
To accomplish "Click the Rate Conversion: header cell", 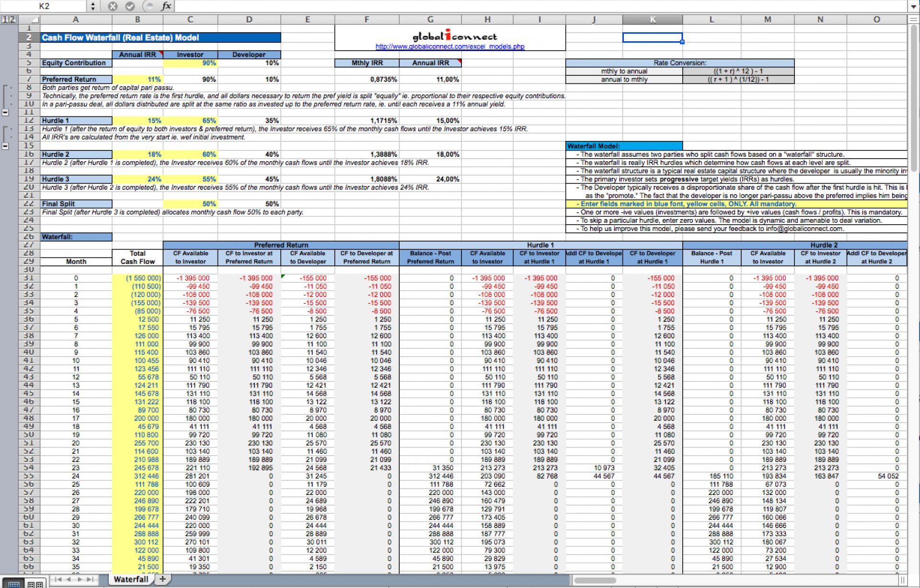I will (679, 63).
